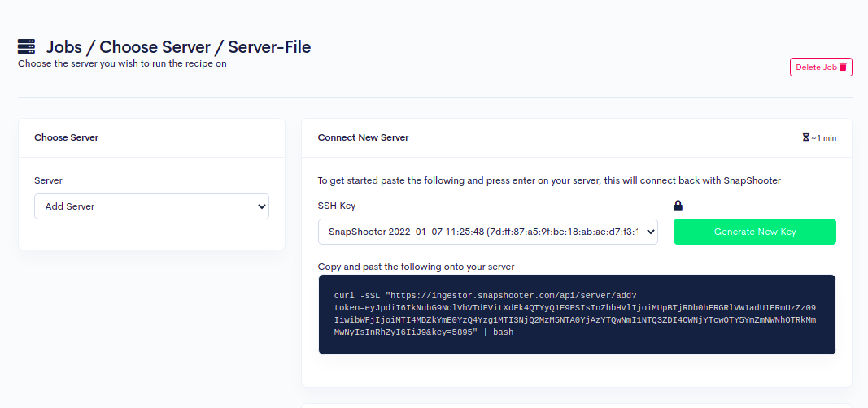Click the trash icon in Delete Job
The image size is (868, 408).
(x=843, y=67)
